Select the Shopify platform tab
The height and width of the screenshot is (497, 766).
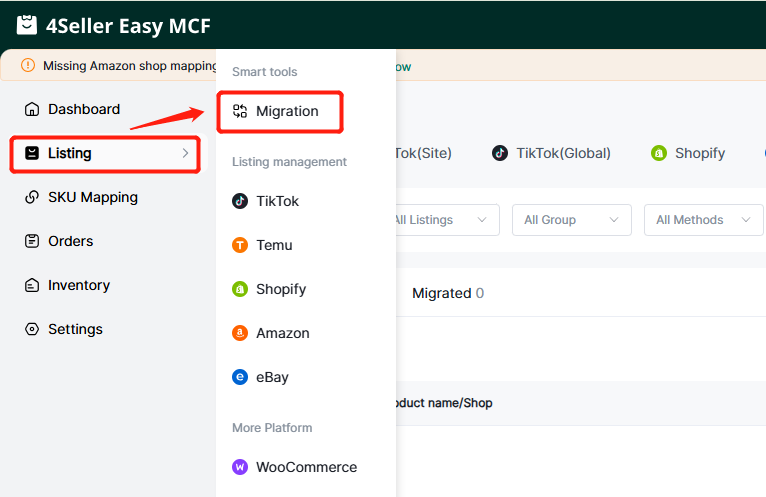tap(688, 153)
